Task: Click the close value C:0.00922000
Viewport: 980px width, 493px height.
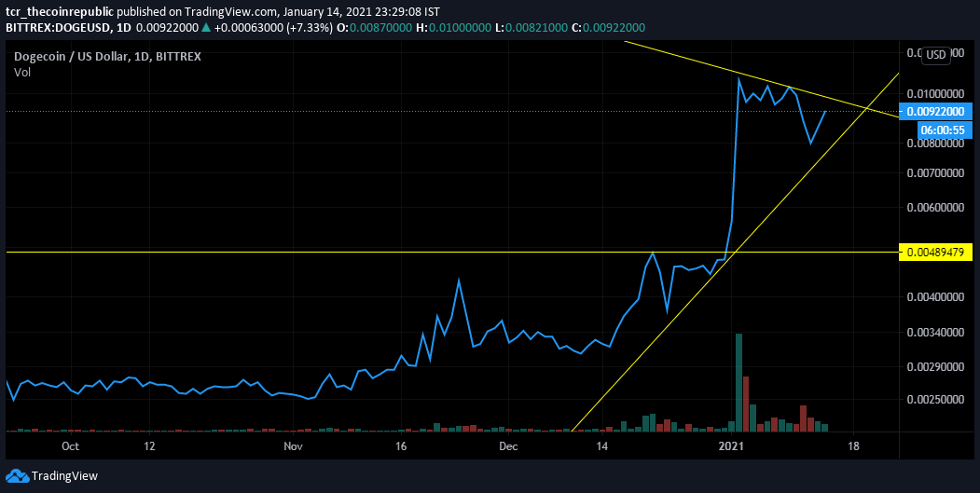Action: 608,28
